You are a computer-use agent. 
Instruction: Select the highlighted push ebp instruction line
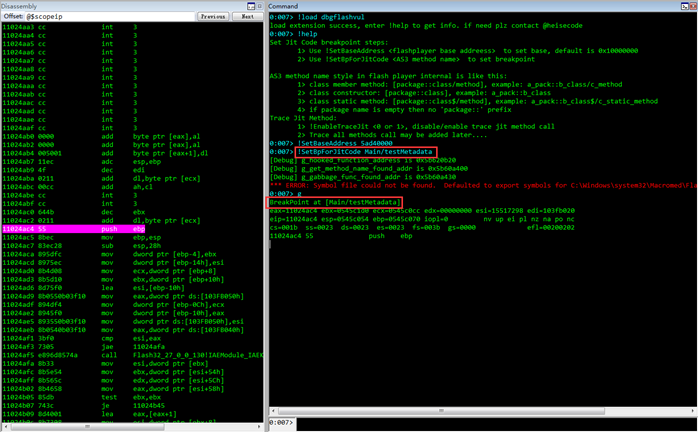coord(73,229)
